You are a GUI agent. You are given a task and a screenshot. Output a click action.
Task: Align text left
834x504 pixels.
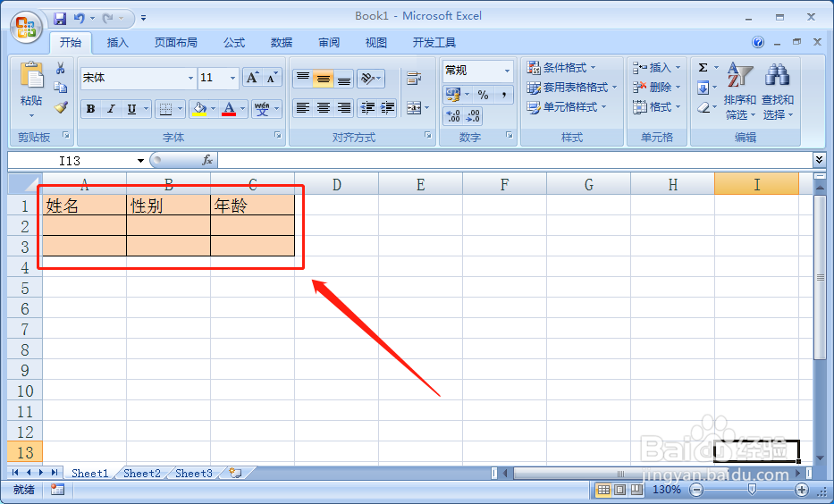pyautogui.click(x=303, y=108)
